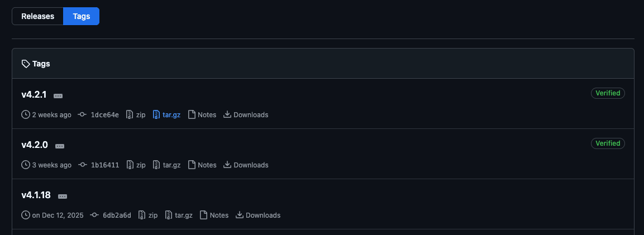Click the commit icon beside 1b16411

pos(83,165)
